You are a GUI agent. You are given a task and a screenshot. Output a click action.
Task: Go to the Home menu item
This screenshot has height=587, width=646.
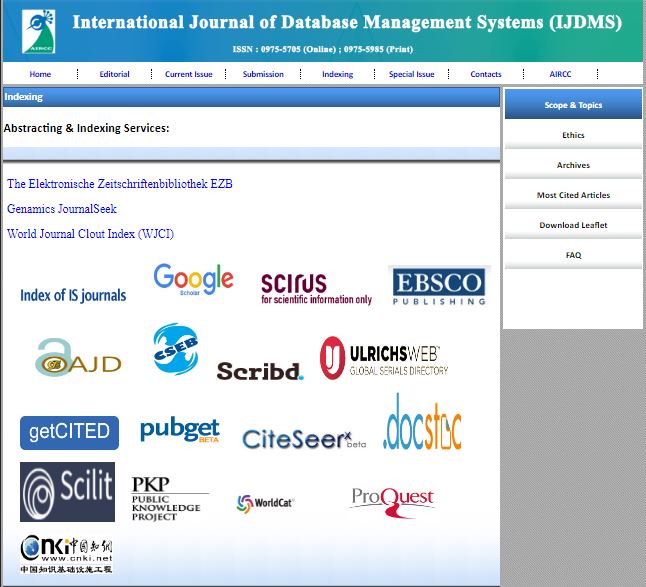[40, 74]
